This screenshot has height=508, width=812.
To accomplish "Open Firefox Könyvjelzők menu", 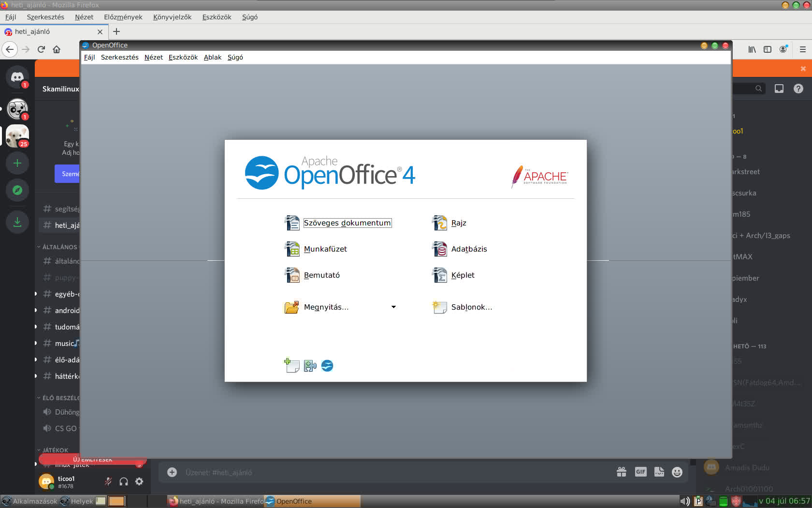I will tap(172, 17).
